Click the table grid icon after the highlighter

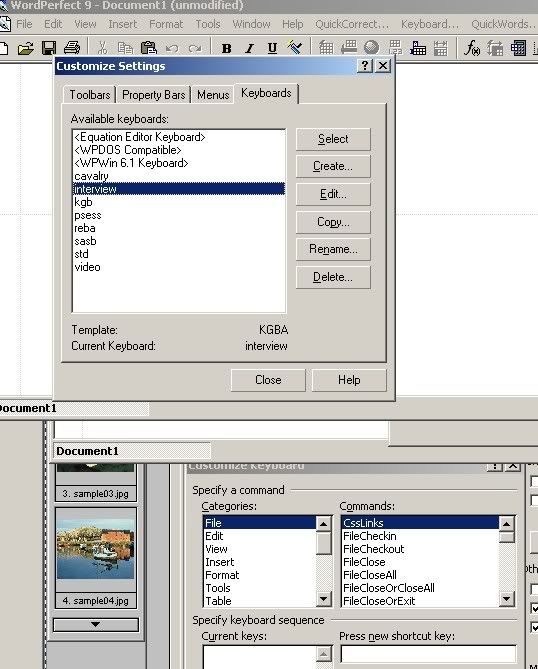pyautogui.click(x=326, y=48)
